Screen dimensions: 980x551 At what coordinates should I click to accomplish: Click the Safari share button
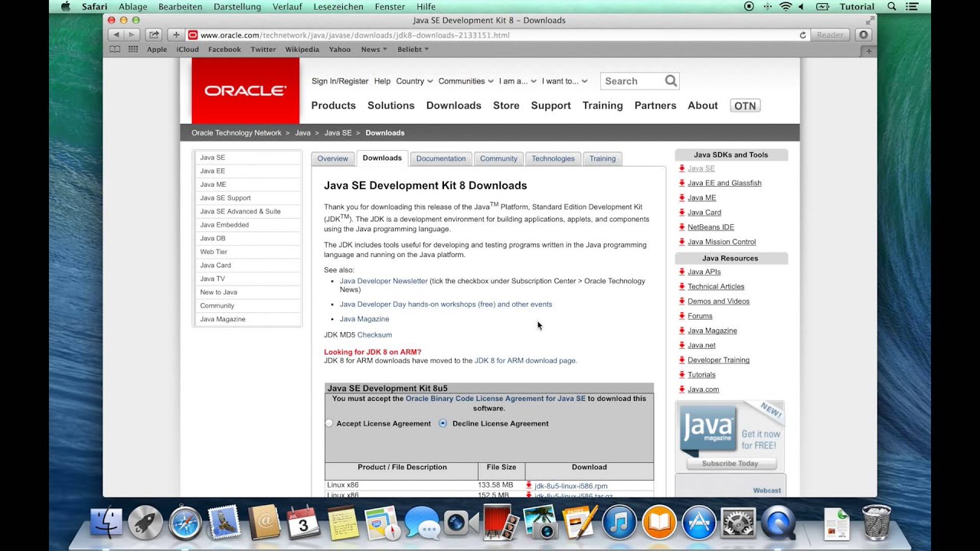(154, 34)
